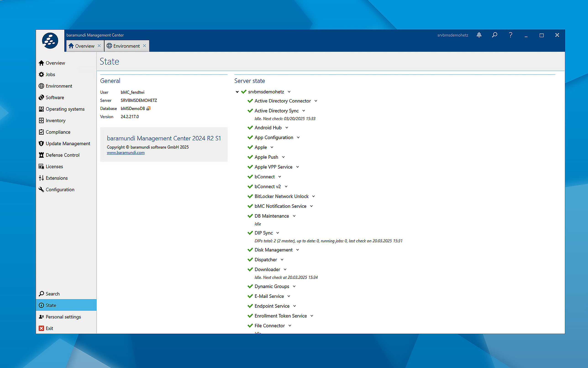Viewport: 588px width, 368px height.
Task: Click the Jobs gear icon
Action: (x=41, y=75)
